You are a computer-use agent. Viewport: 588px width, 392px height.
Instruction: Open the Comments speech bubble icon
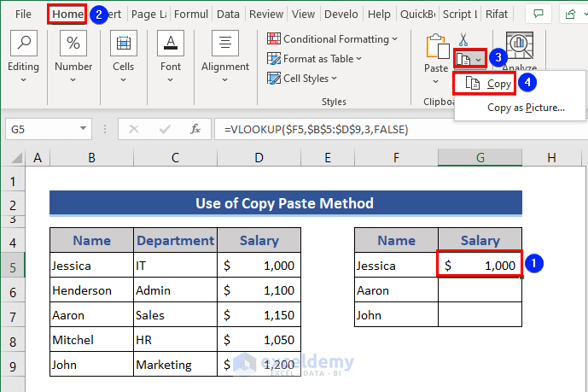[539, 15]
